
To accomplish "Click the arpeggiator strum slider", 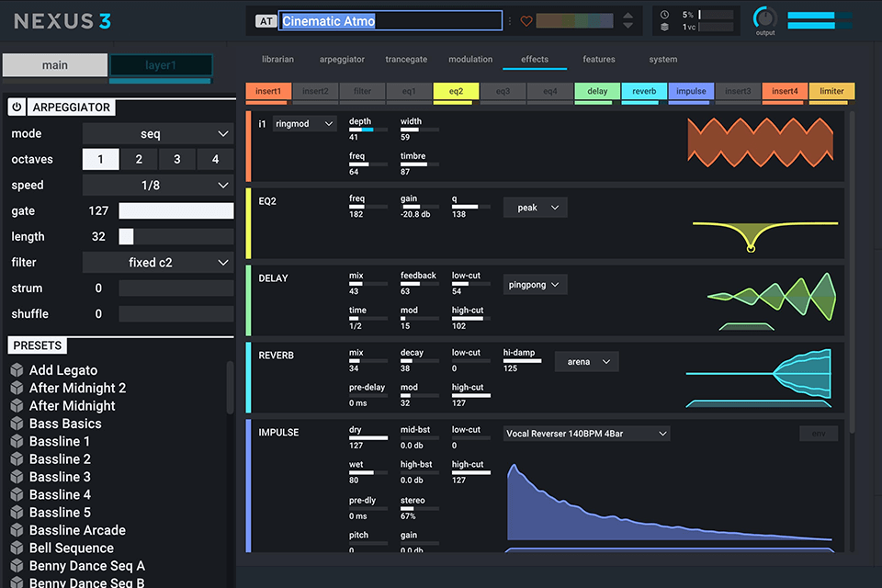I will pos(176,288).
